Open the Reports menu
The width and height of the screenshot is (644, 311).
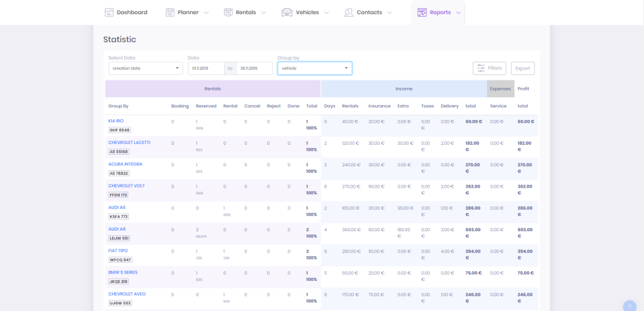(x=440, y=12)
